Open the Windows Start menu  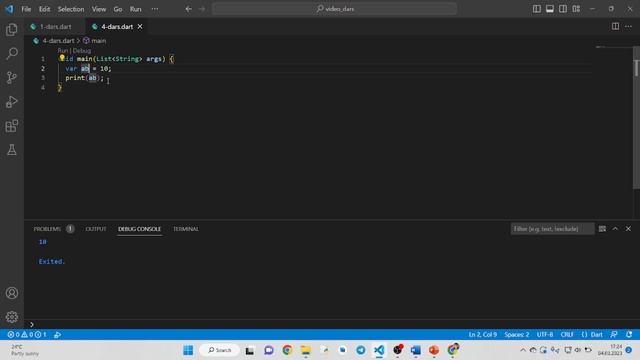click(x=188, y=350)
